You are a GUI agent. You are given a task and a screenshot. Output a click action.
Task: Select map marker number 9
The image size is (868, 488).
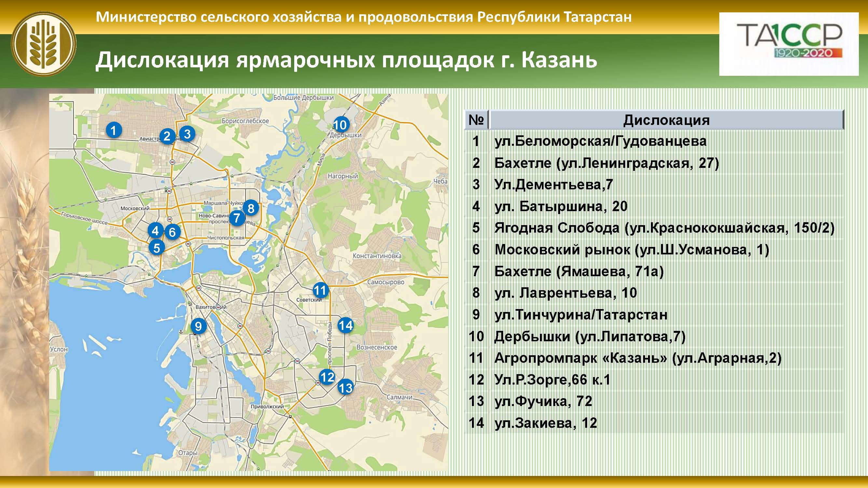pos(199,326)
